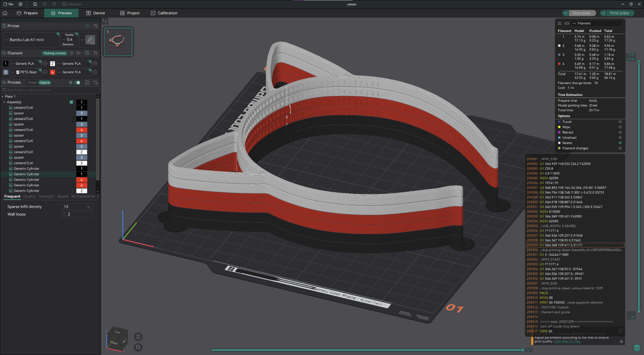Click the add filament icon
Screen dimensions: 644x355
pyautogui.click(x=79, y=53)
